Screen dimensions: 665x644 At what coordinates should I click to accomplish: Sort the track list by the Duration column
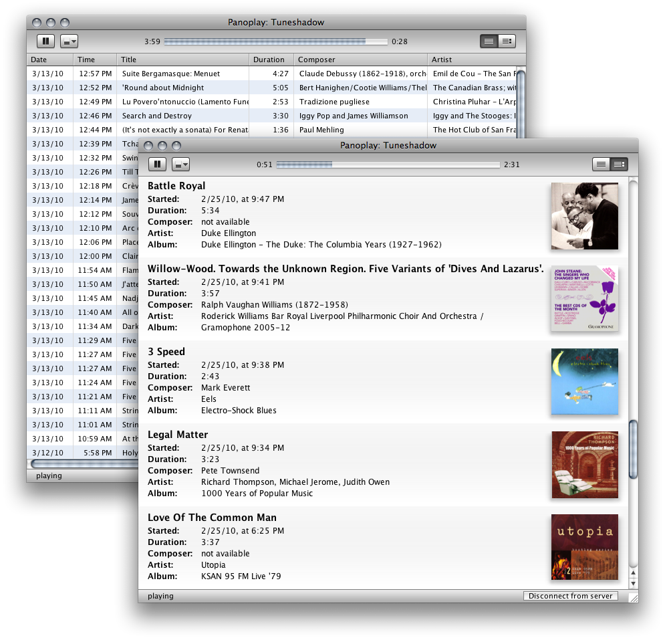[x=271, y=60]
